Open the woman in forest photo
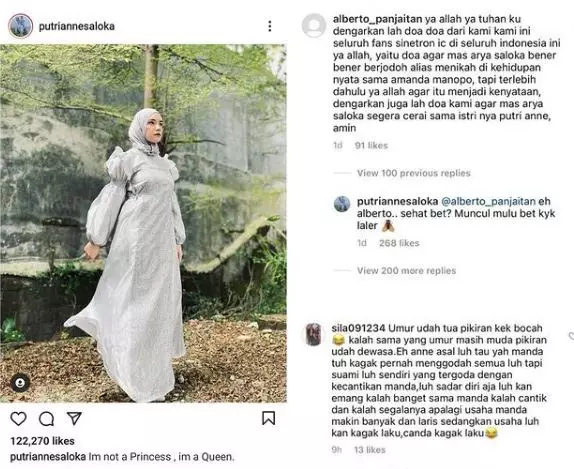The image size is (574, 469). tap(143, 223)
